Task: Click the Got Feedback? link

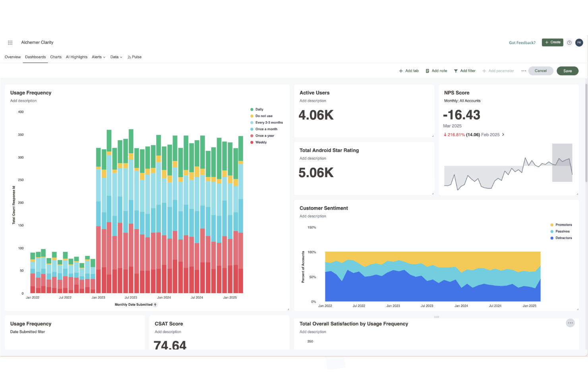Action: 522,42
